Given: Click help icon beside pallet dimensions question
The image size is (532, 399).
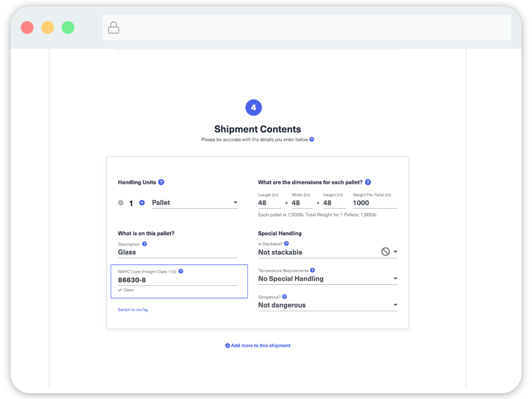Looking at the screenshot, I should click(x=368, y=182).
